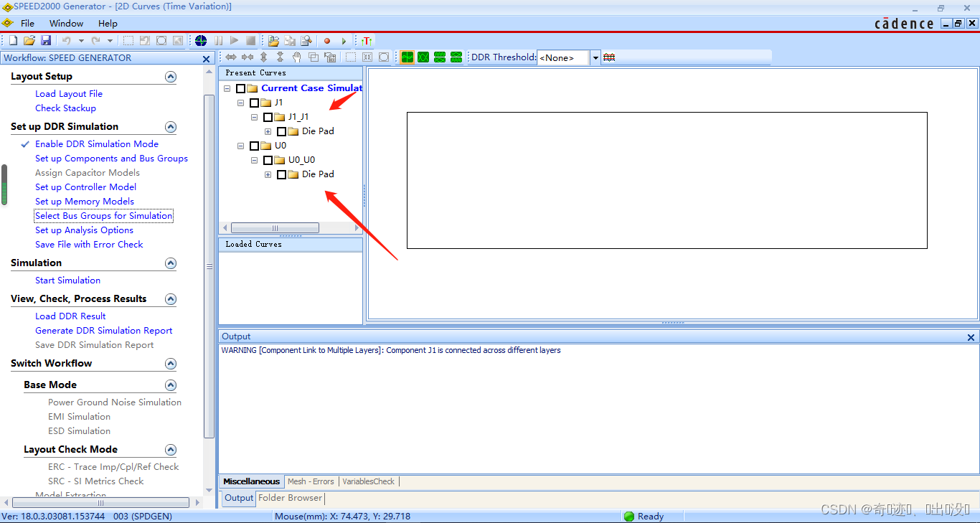The width and height of the screenshot is (980, 523).
Task: Save the workspace with the floppy disk icon
Action: tap(46, 41)
